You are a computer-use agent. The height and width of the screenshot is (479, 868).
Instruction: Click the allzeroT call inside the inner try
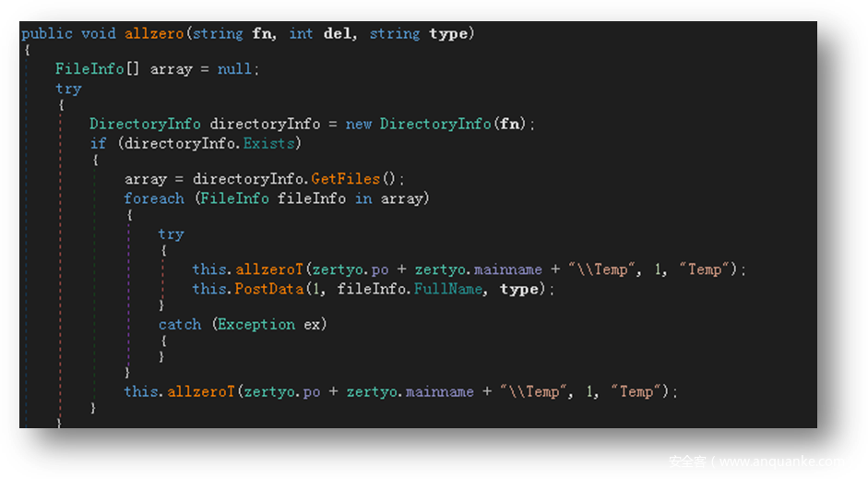[271, 269]
